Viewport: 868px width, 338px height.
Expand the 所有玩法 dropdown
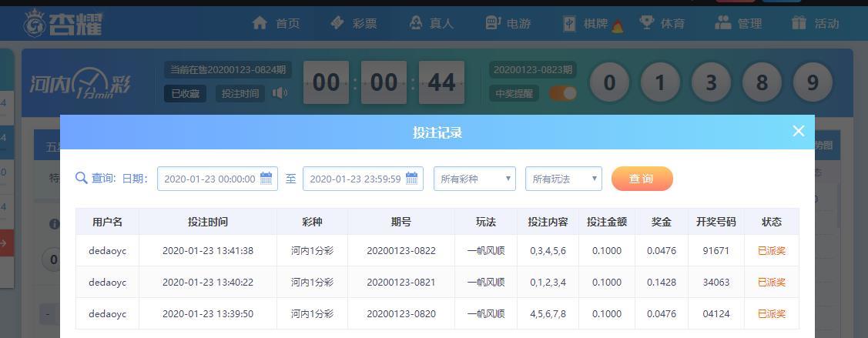click(564, 179)
